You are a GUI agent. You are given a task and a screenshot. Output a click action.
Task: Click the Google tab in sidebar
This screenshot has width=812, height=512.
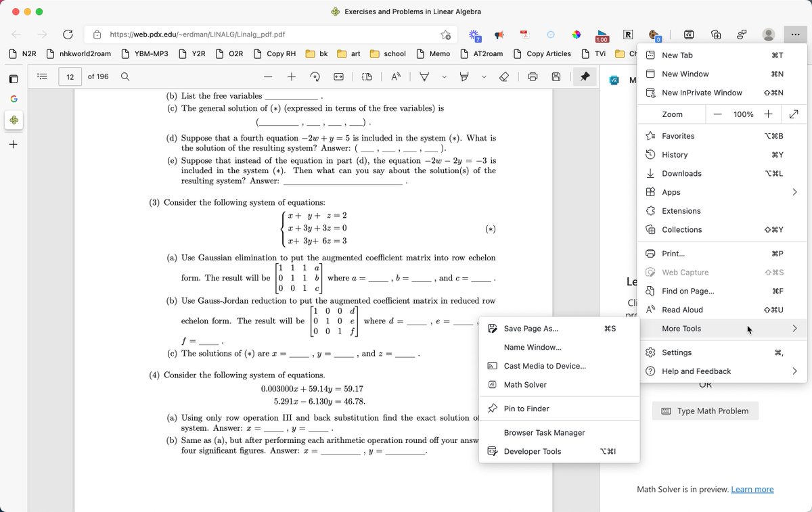click(14, 99)
